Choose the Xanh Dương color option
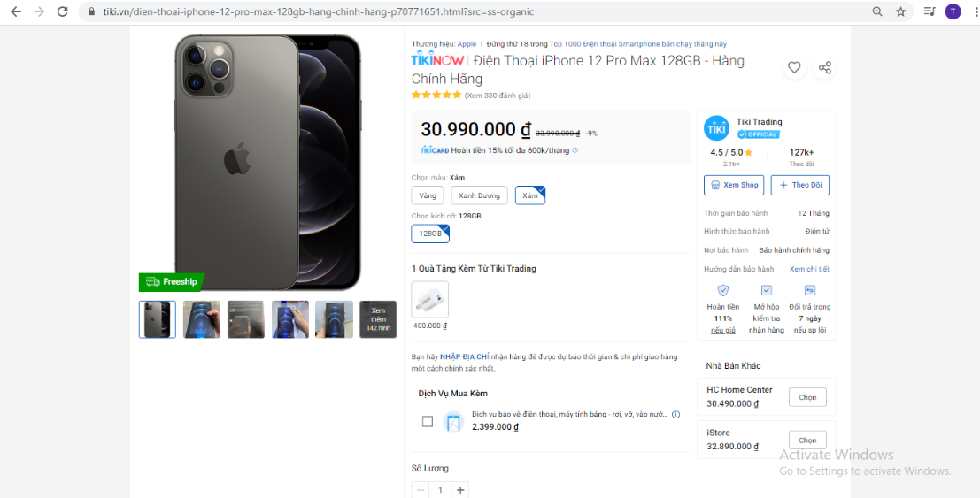The height and width of the screenshot is (498, 980). tap(479, 195)
